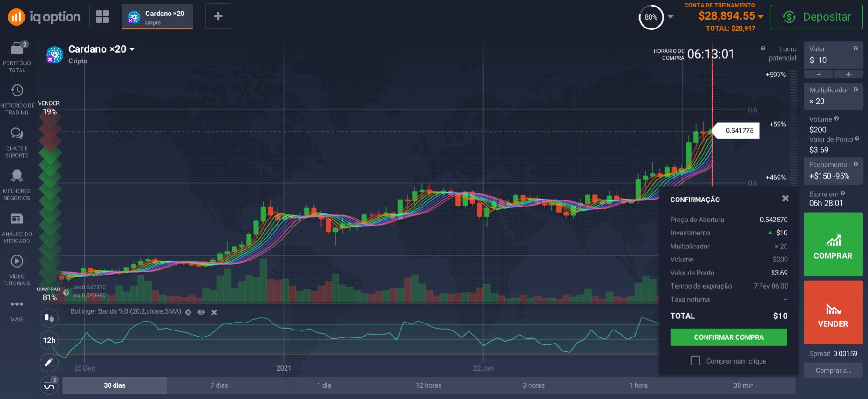Click Spread 0.00159 value
The image size is (868, 399).
point(845,354)
